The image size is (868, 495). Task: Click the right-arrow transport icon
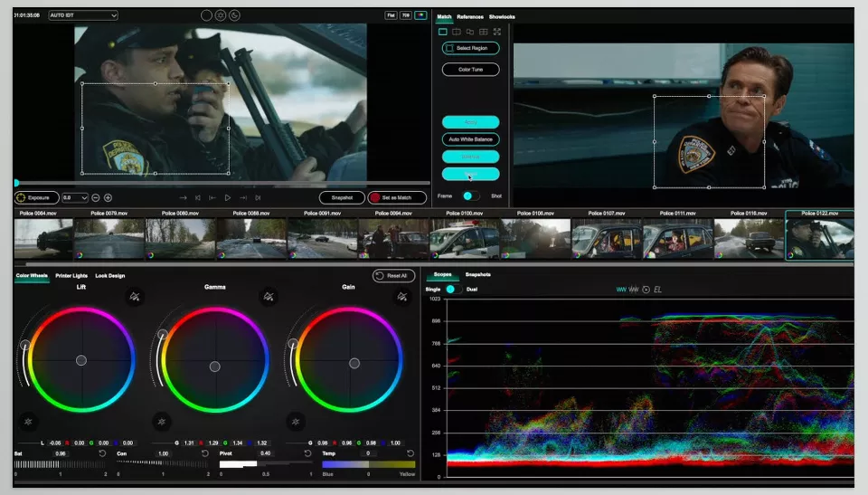click(x=184, y=197)
